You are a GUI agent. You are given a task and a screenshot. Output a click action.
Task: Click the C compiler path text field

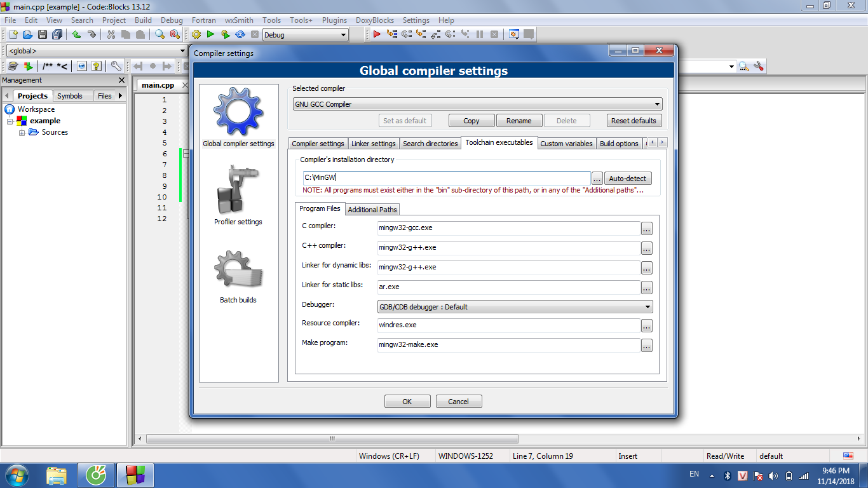click(508, 227)
